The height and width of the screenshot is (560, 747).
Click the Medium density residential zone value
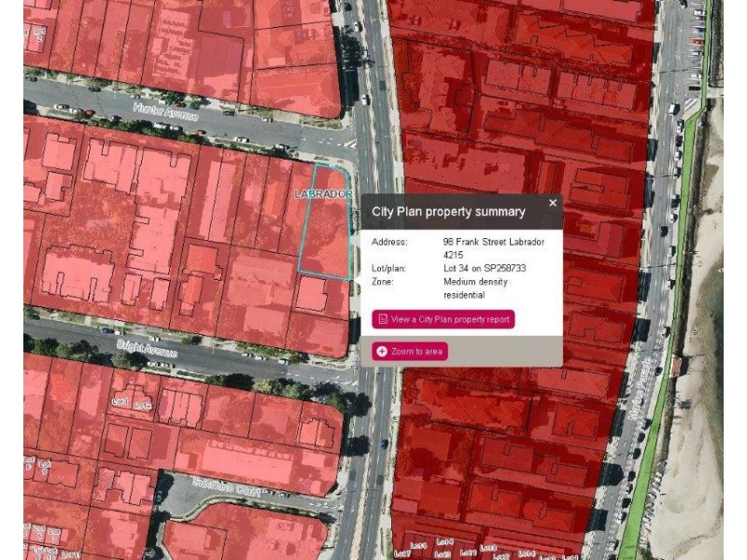pyautogui.click(x=475, y=288)
